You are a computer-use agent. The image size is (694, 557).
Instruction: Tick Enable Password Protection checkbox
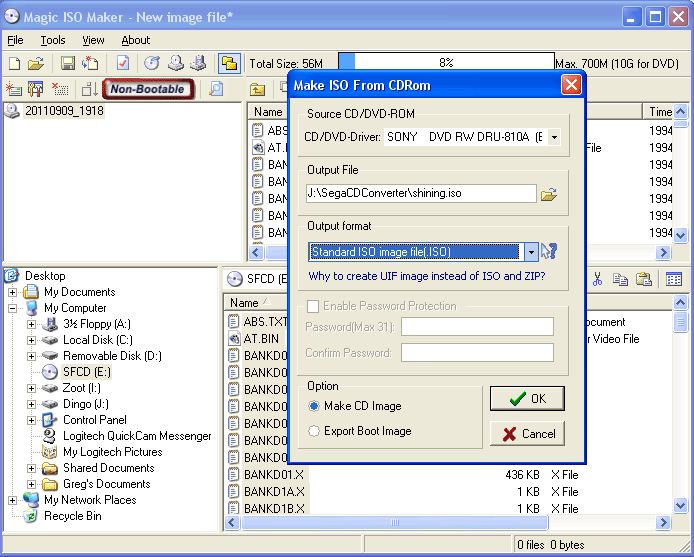(314, 306)
